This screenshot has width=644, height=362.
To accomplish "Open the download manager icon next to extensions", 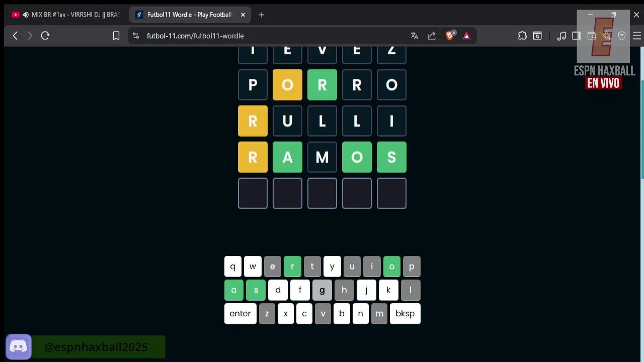I will pyautogui.click(x=537, y=36).
